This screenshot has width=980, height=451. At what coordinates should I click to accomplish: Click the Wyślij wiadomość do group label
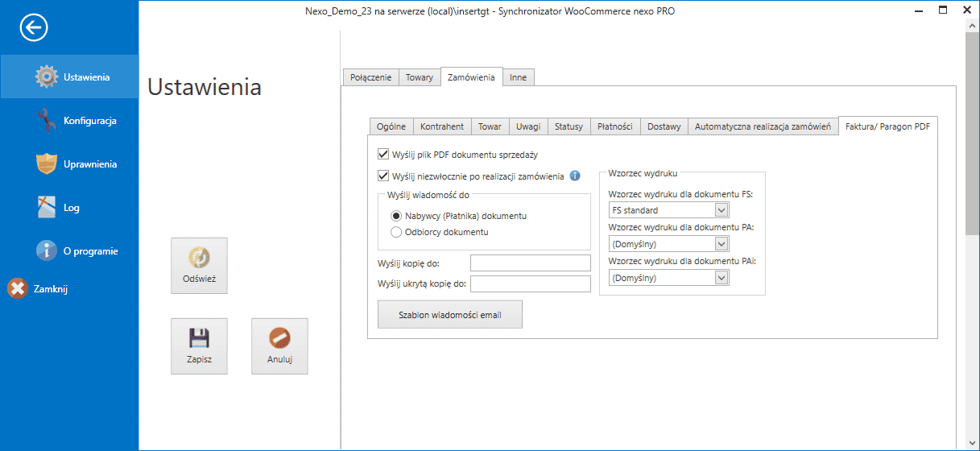[x=428, y=195]
